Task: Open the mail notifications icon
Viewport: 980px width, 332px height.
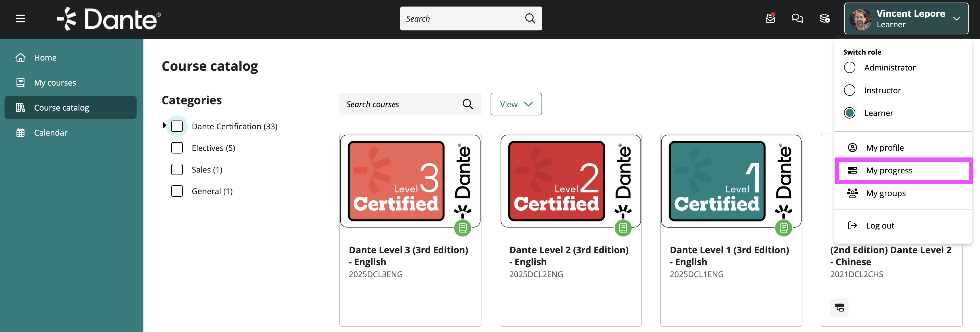Action: pos(770,18)
